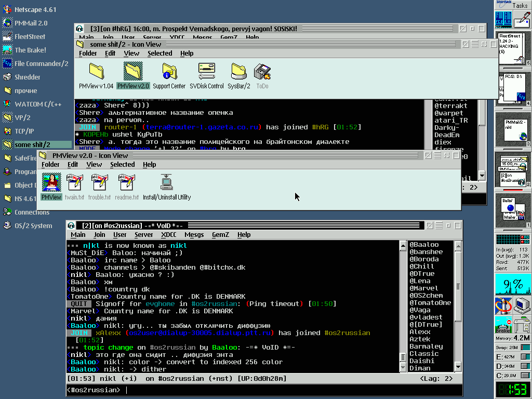The height and width of the screenshot is (399, 532).
Task: Open the Main menu in #os2russian window
Action: click(78, 235)
